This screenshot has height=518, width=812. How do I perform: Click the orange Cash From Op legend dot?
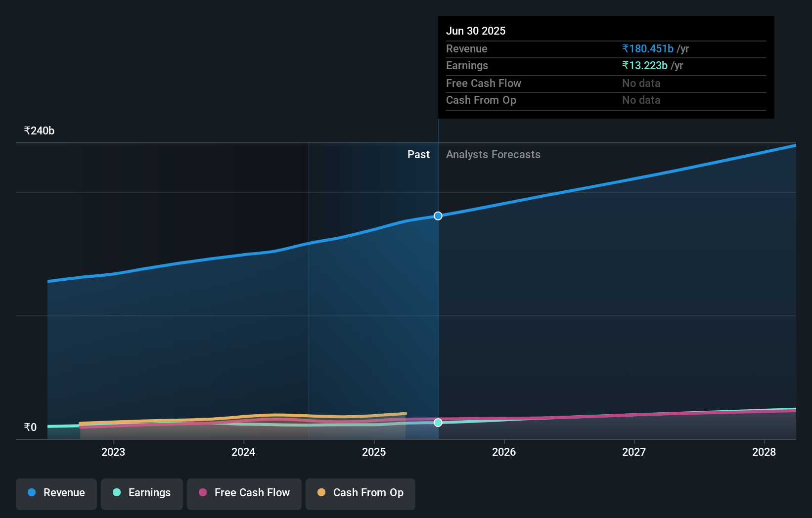[321, 492]
